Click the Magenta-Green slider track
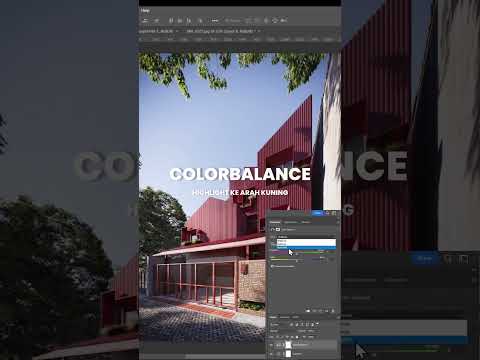The height and width of the screenshot is (360, 480). click(x=304, y=252)
